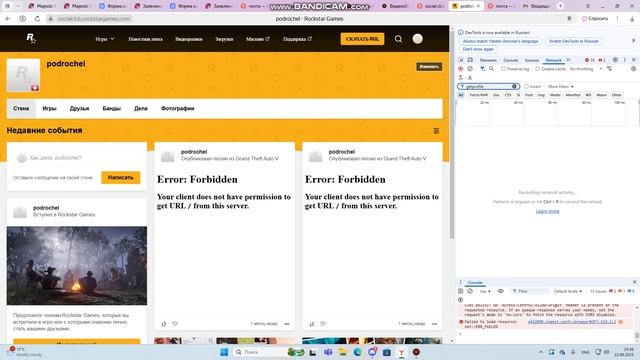
Task: Select the WS request type filter
Action: point(588,95)
